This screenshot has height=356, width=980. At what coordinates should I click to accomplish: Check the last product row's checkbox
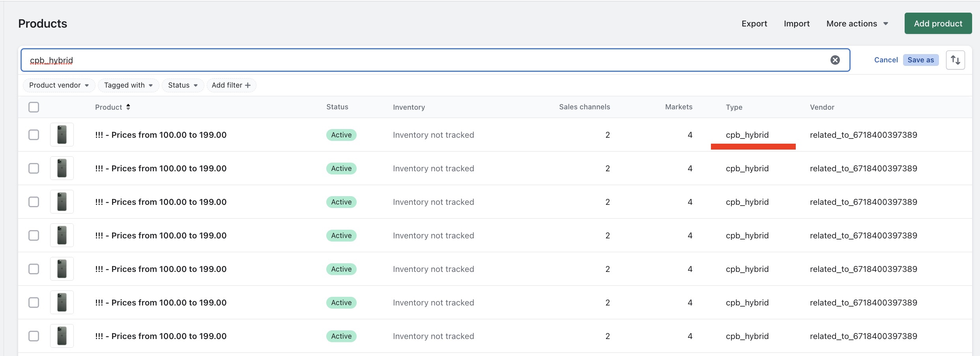coord(34,336)
